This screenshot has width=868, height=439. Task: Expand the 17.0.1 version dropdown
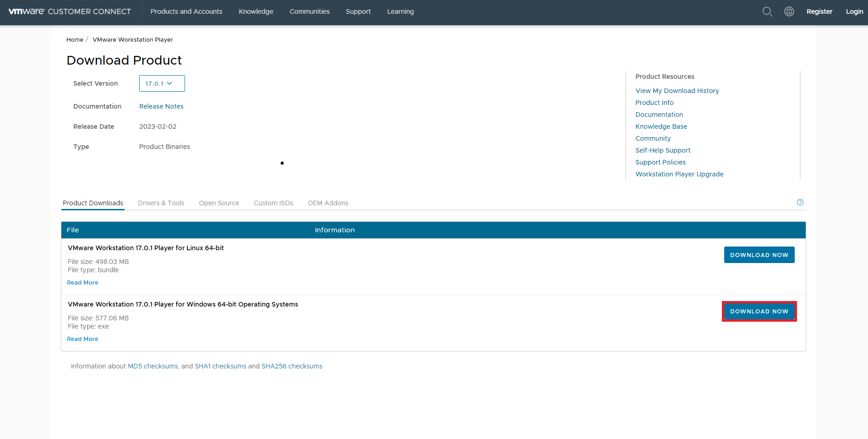pos(162,83)
